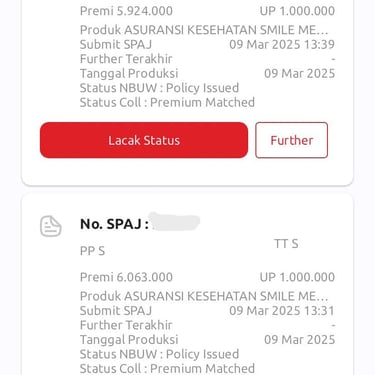375x375 pixels.
Task: Tap the blurred SPAJ number
Action: pyautogui.click(x=175, y=222)
